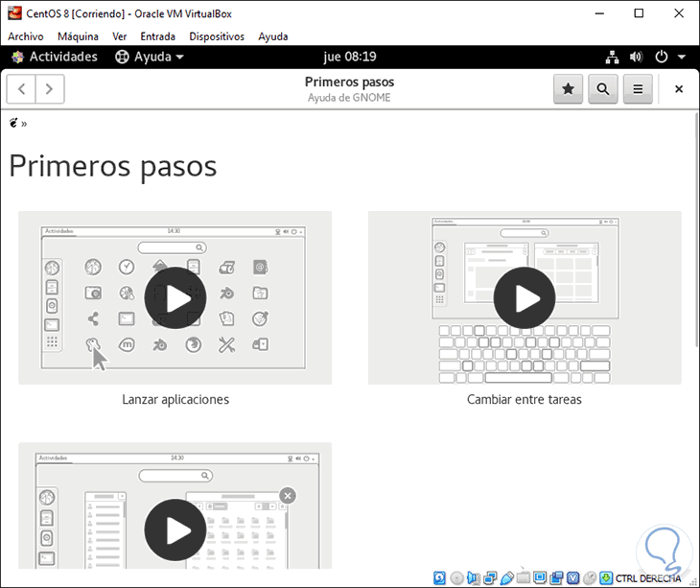Click the VirtualBox recording status icon
Image resolution: width=700 pixels, height=588 pixels.
tap(556, 578)
